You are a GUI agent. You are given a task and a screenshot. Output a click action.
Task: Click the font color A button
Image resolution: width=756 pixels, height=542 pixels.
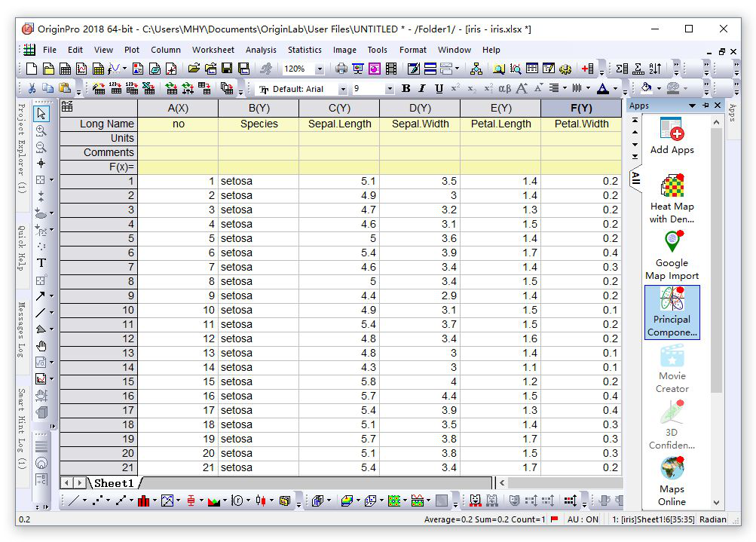tap(601, 88)
